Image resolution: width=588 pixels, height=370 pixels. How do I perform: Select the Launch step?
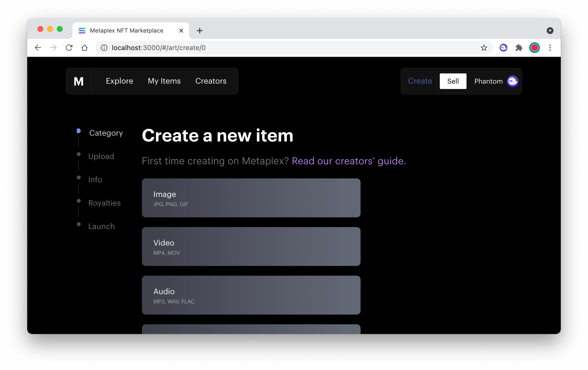coord(101,226)
